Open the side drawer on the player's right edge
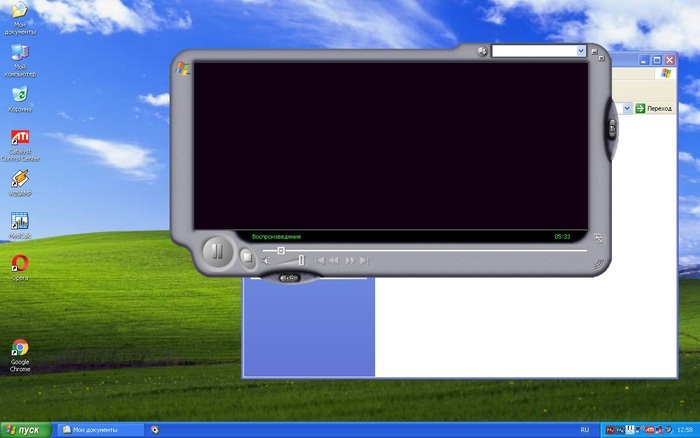The width and height of the screenshot is (700, 438). (612, 128)
